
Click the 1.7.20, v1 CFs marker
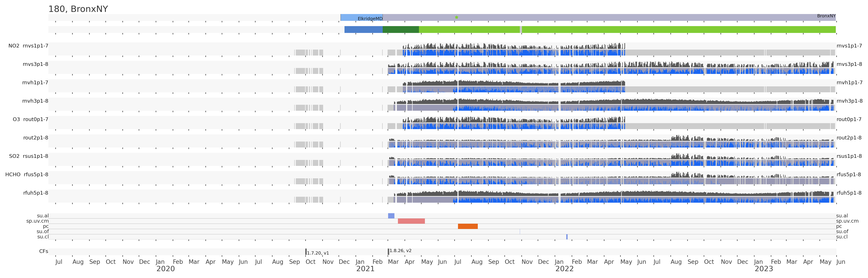click(306, 252)
